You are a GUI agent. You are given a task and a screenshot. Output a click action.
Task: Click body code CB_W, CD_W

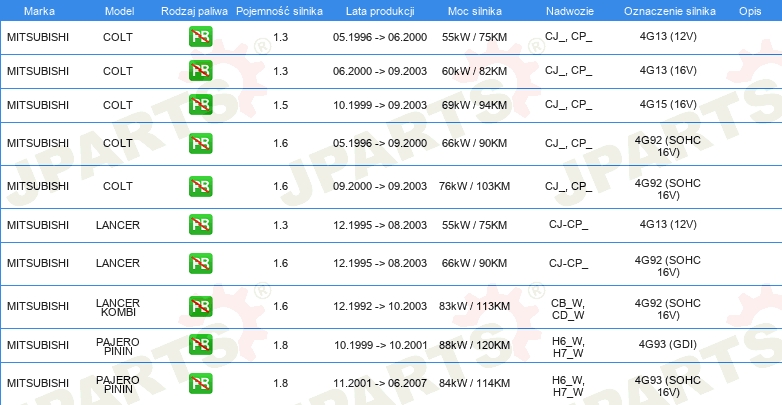coord(568,309)
